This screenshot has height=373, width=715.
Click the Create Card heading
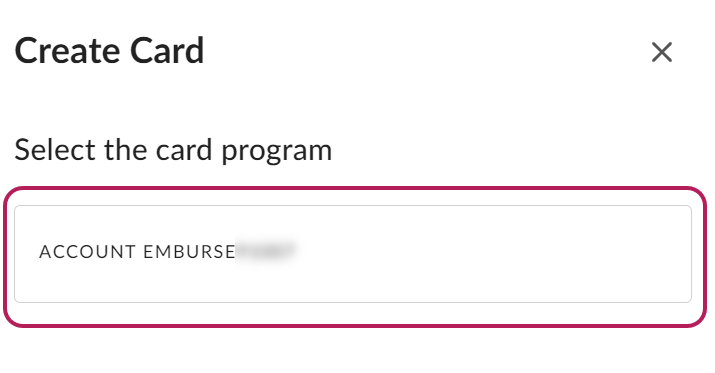pos(109,50)
